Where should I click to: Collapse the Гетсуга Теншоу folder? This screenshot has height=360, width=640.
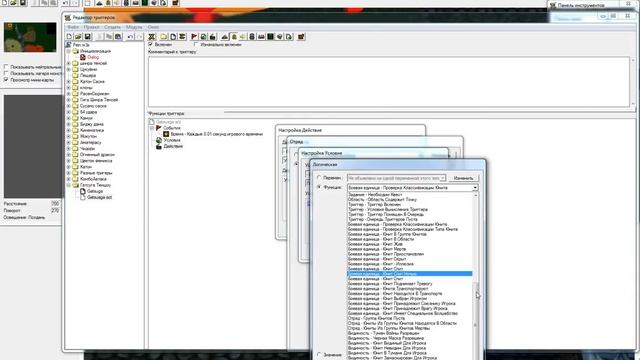click(x=69, y=185)
